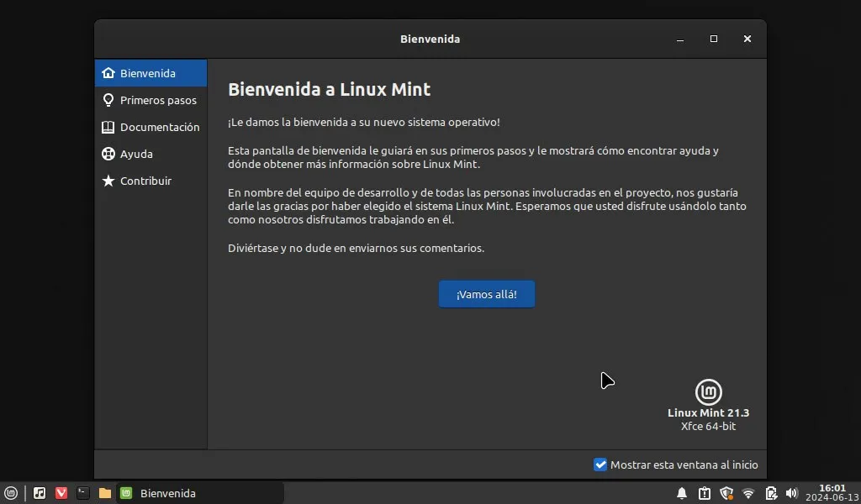The image size is (861, 504).
Task: Open the Ayuda section
Action: point(151,154)
